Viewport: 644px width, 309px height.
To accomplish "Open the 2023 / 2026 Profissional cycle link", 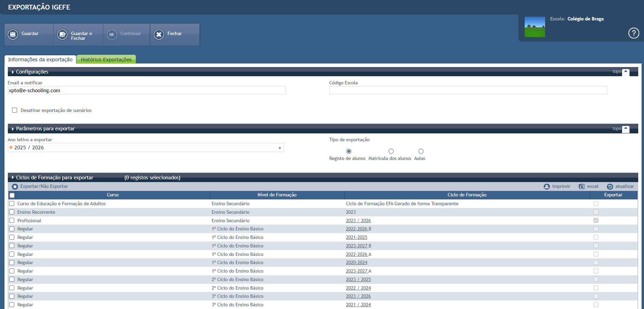I will coord(358,221).
